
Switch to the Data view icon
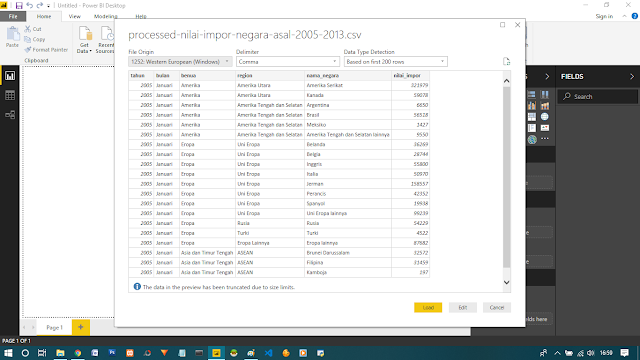pyautogui.click(x=10, y=95)
